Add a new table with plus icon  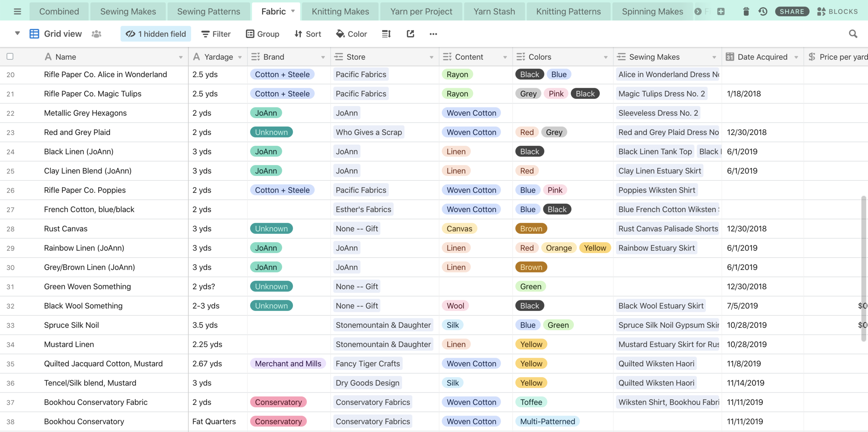pos(721,11)
